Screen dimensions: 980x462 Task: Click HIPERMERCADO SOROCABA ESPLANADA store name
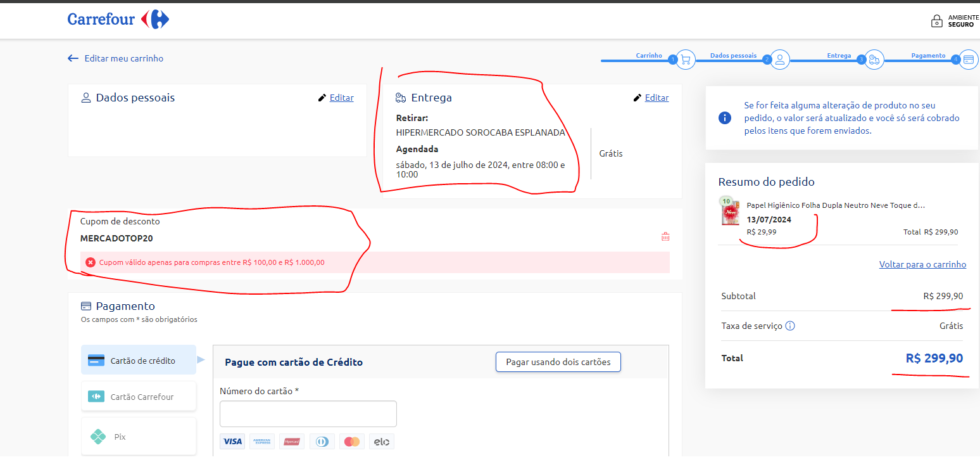[x=481, y=132]
